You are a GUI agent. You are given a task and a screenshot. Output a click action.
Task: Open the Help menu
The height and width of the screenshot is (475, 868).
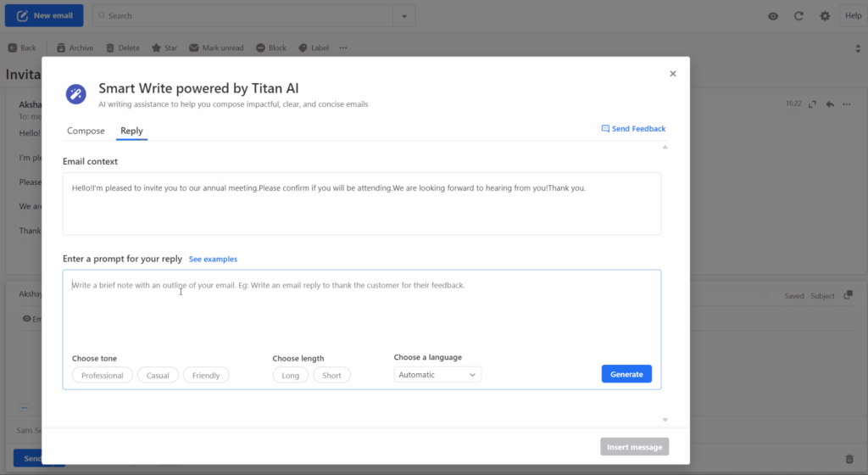pyautogui.click(x=853, y=15)
